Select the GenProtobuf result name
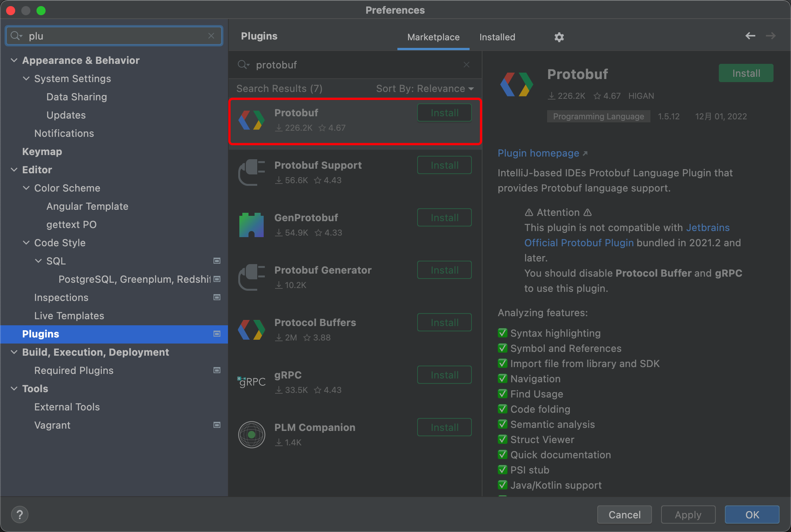 pos(306,218)
